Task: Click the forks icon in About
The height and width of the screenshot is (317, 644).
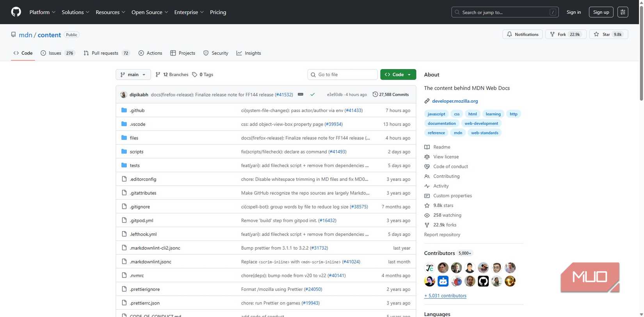Action: point(427,225)
